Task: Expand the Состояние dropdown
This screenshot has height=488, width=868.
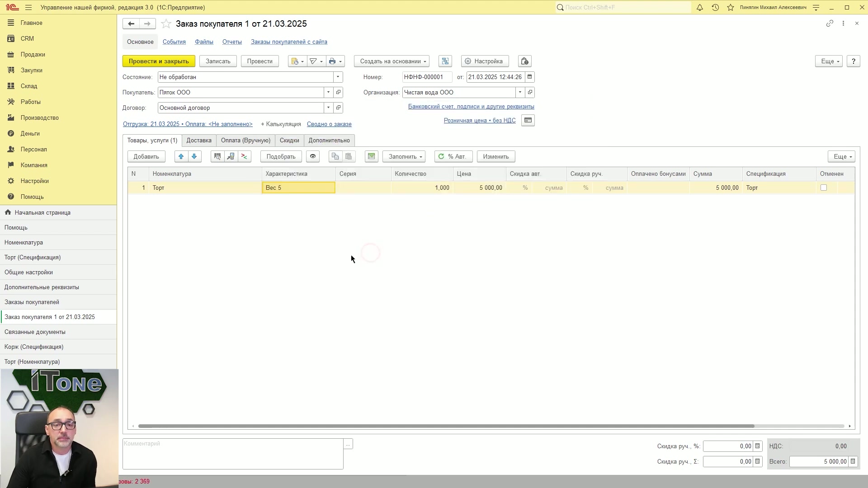Action: (338, 77)
